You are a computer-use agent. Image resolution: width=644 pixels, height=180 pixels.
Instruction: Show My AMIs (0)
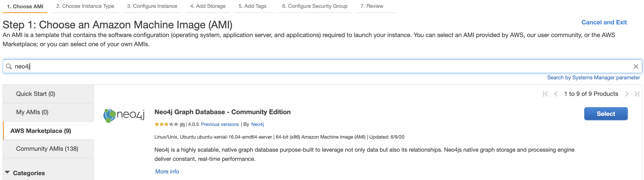[48, 112]
